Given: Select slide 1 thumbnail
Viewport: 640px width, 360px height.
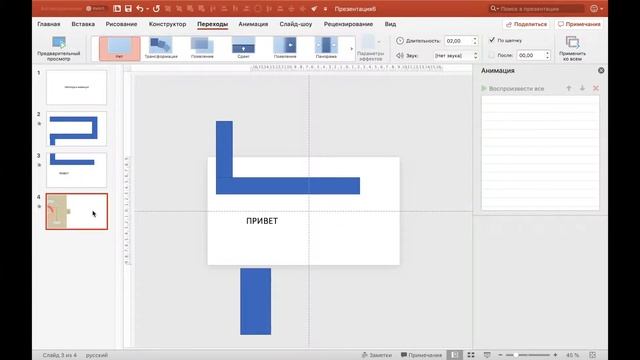Looking at the screenshot, I should point(76,87).
